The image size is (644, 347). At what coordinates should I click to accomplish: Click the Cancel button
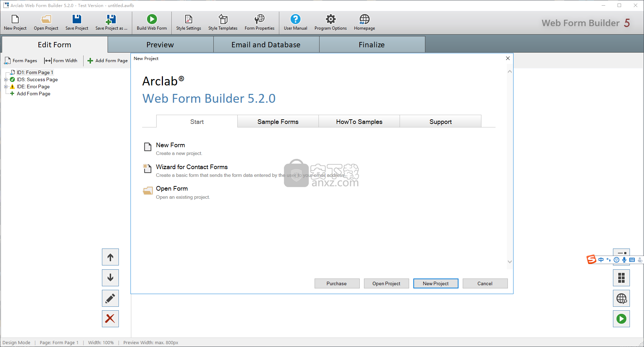(x=485, y=283)
